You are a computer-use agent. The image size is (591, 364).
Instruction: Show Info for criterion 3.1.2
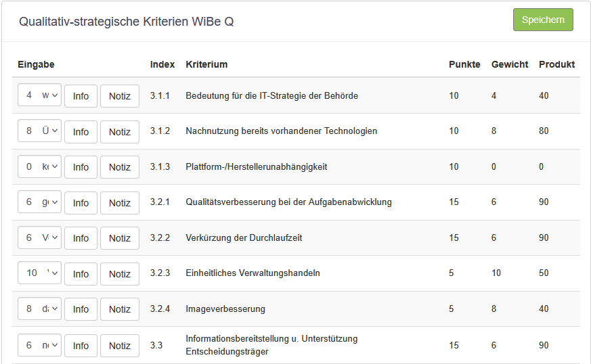coord(81,132)
